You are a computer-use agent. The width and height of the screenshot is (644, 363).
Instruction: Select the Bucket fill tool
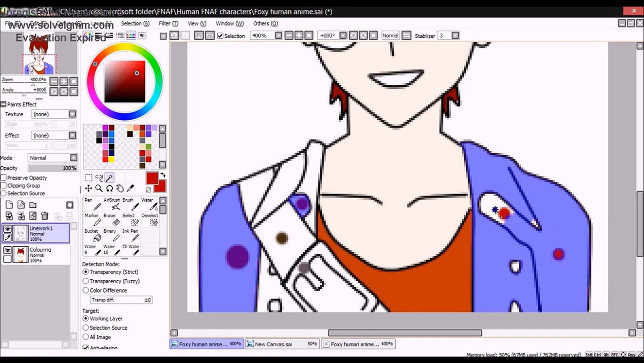(93, 235)
